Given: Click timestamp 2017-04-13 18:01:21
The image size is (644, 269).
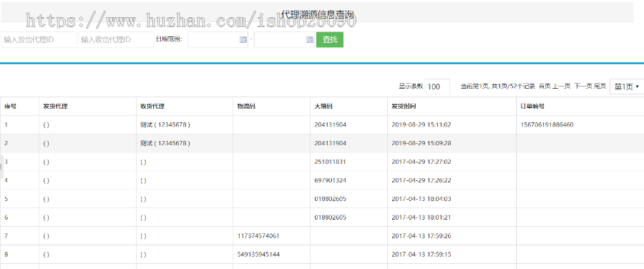Looking at the screenshot, I should pos(421,217).
